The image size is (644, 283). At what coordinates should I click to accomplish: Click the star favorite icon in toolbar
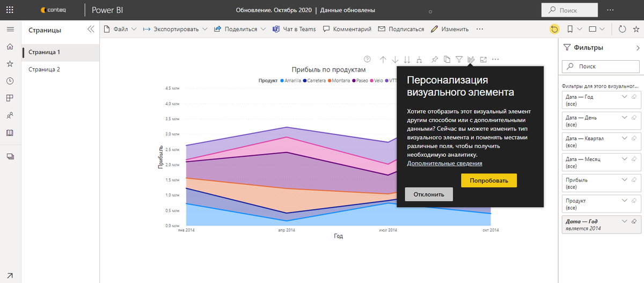click(636, 29)
